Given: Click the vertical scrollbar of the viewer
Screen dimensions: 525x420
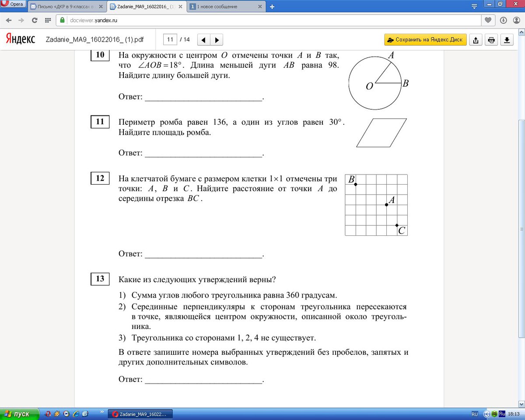Looking at the screenshot, I should (521, 228).
